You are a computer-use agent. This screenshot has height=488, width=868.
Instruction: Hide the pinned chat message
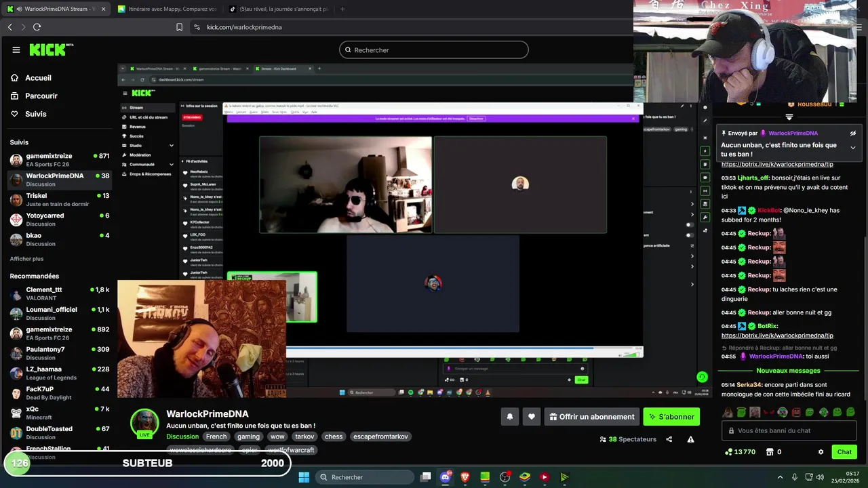tap(853, 134)
